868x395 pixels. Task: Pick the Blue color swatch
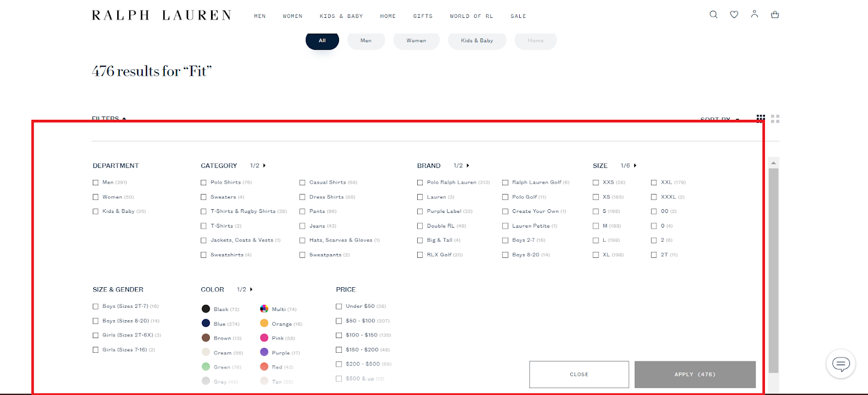206,323
